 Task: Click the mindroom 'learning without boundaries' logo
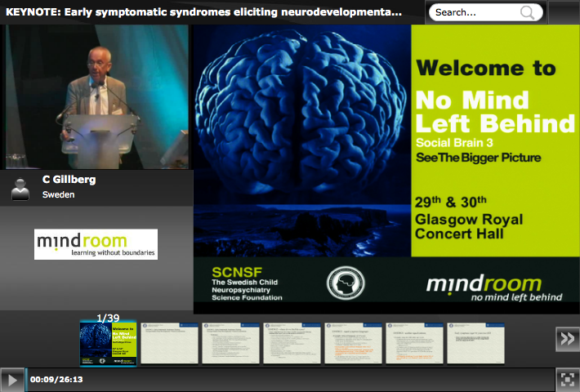click(96, 244)
